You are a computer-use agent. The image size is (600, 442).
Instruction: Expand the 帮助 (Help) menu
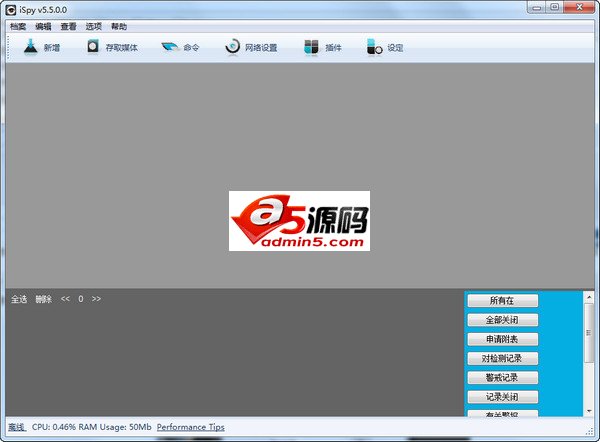[x=119, y=26]
